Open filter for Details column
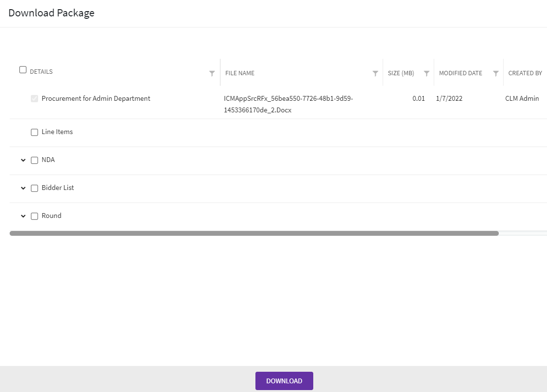Image resolution: width=547 pixels, height=392 pixels. tap(212, 73)
